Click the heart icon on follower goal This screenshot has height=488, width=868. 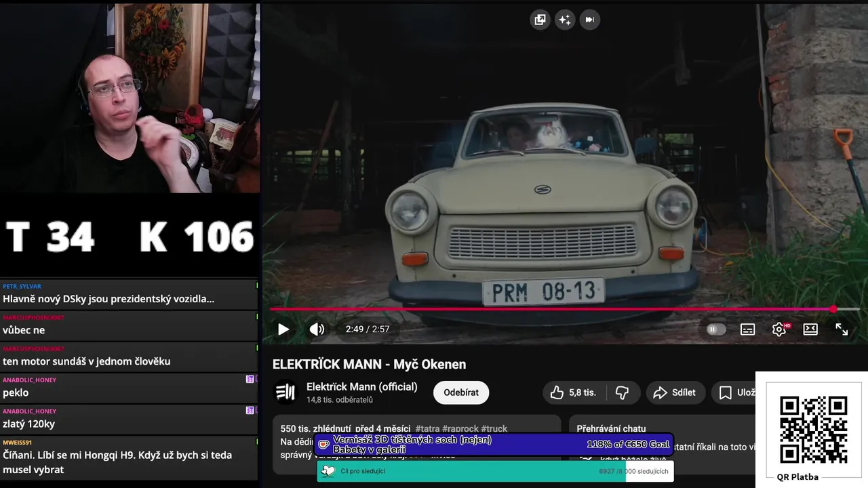tap(328, 471)
